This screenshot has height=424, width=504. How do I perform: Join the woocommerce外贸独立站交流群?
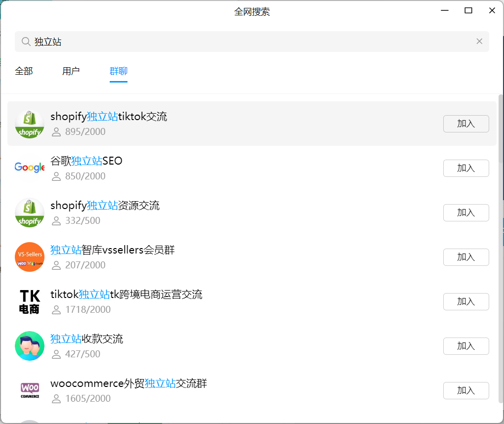click(x=465, y=390)
